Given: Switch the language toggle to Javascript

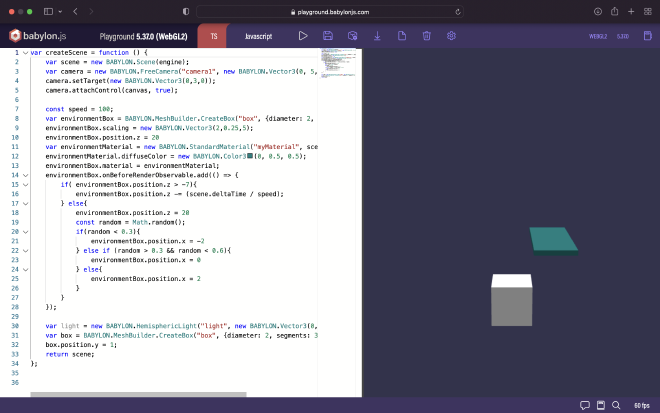Looking at the screenshot, I should [x=257, y=35].
